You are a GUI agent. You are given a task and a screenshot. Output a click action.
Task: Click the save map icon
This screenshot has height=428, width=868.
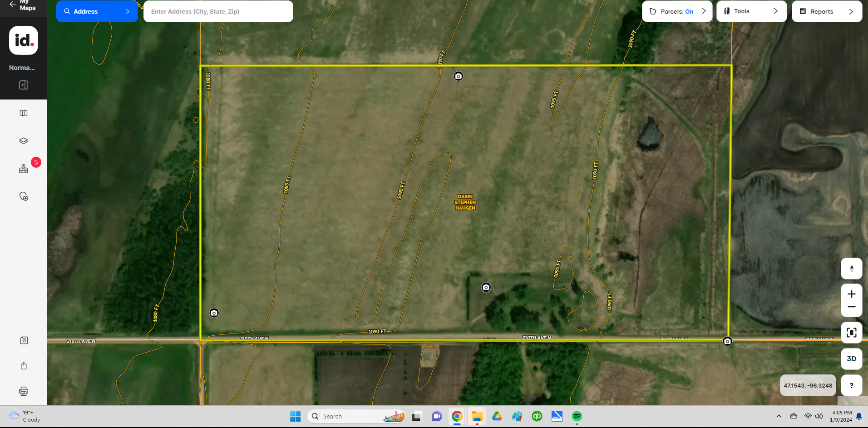24,340
